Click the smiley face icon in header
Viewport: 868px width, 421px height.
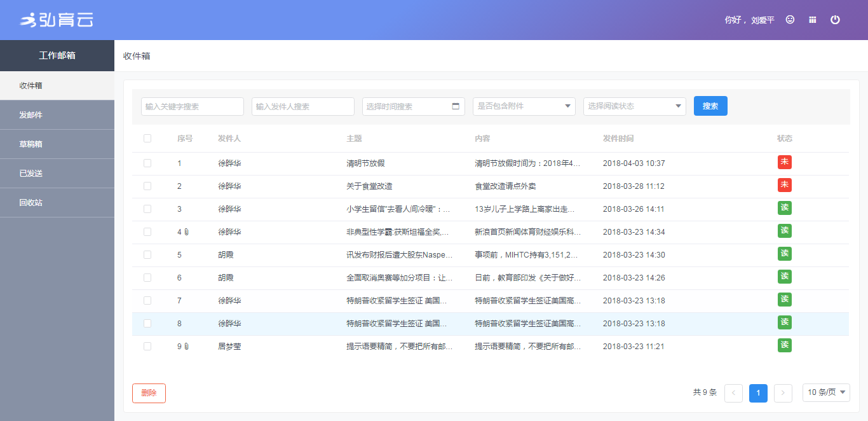790,20
